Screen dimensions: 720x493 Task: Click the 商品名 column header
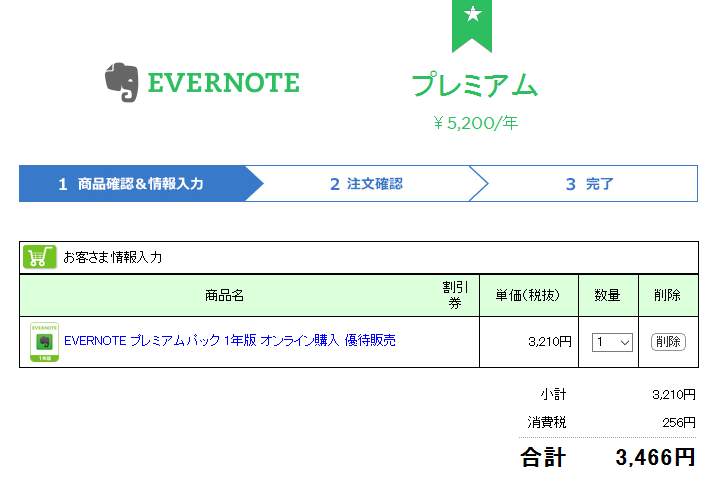point(224,296)
